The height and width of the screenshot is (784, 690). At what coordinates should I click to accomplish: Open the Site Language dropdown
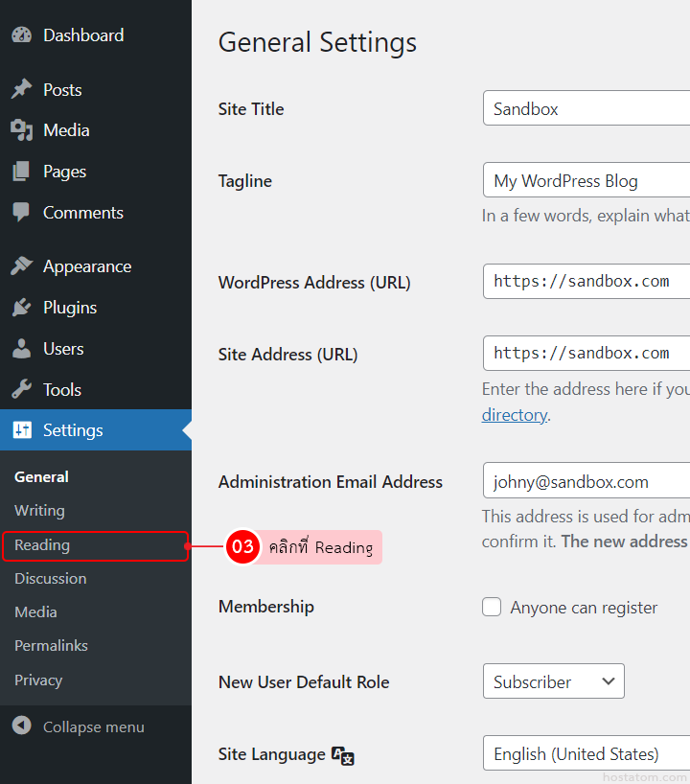(586, 754)
